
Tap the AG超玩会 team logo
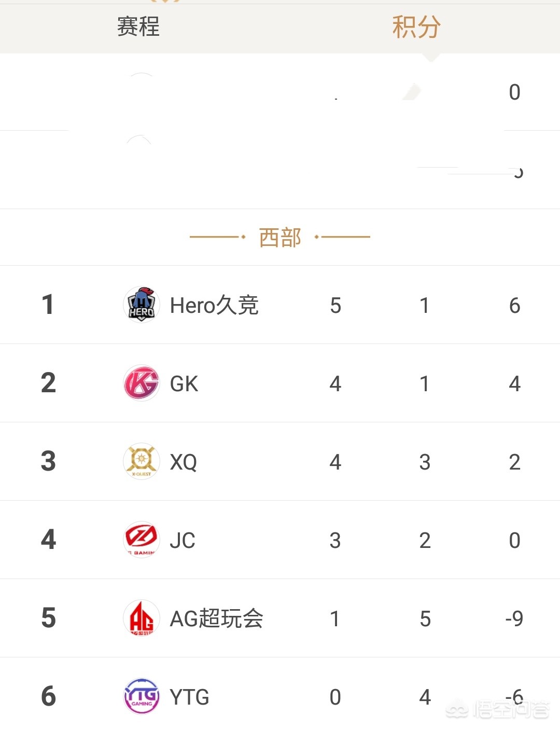tap(141, 618)
